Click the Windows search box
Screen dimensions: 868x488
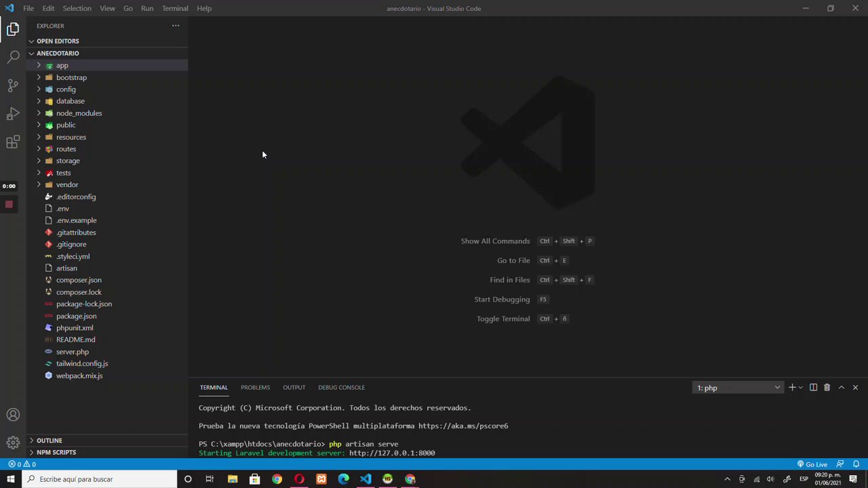pos(99,479)
